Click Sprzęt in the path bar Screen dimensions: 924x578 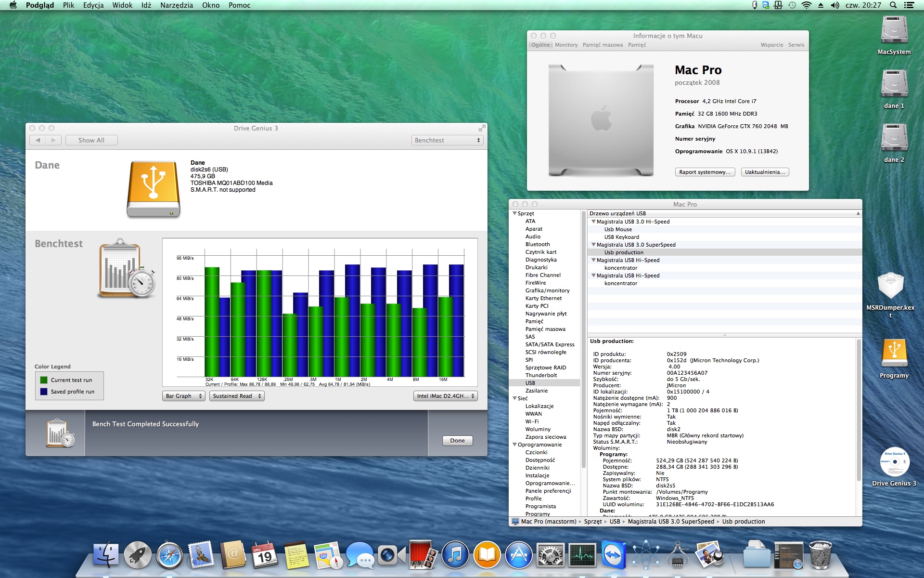click(593, 522)
